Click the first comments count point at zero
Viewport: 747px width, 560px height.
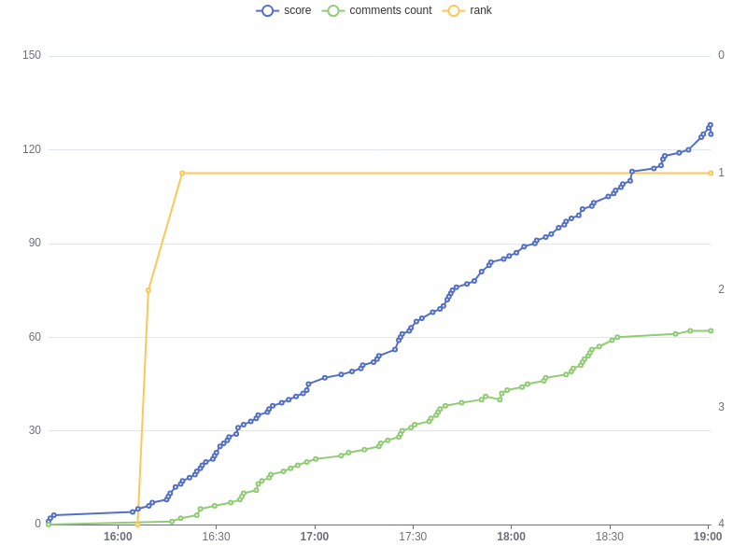pos(49,525)
